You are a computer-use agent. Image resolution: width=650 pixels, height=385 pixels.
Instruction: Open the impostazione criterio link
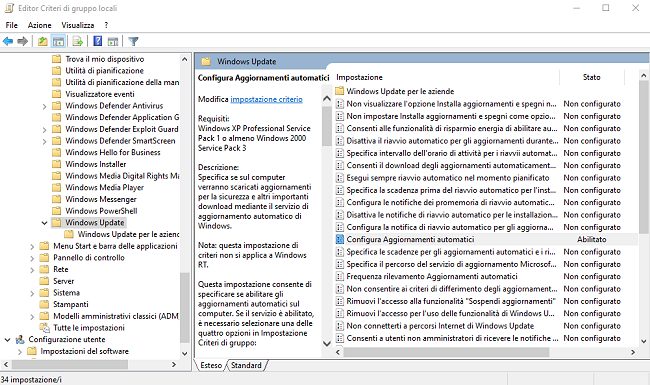click(x=267, y=99)
